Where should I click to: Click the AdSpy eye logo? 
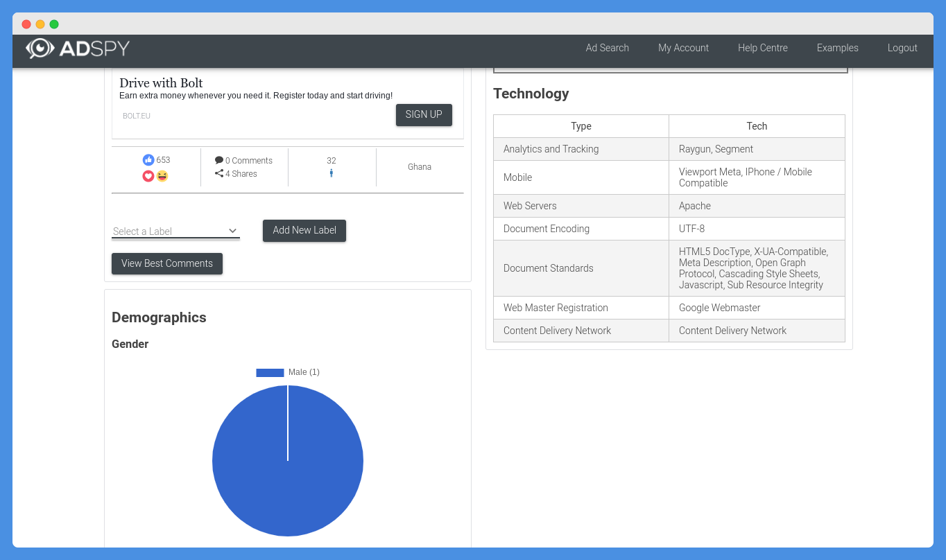[40, 48]
